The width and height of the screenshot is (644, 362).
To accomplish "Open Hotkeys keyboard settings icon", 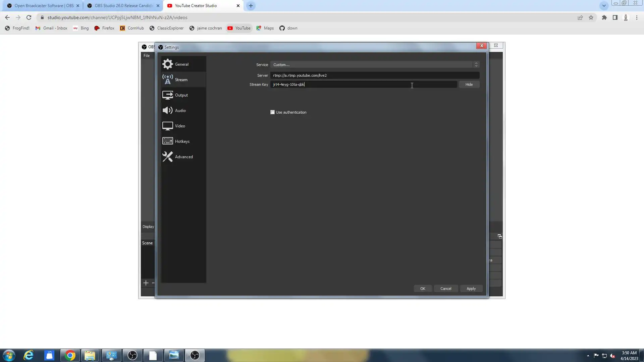I will pos(167,141).
